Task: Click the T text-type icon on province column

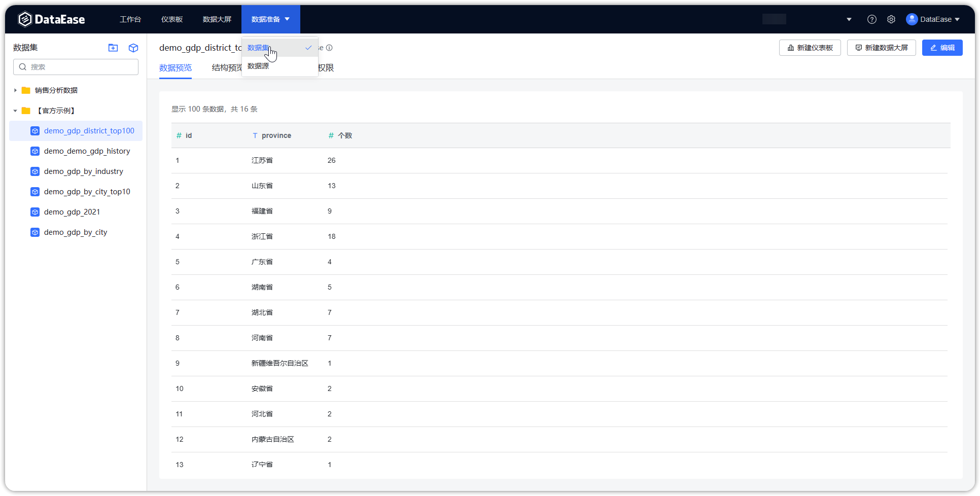Action: click(x=254, y=135)
